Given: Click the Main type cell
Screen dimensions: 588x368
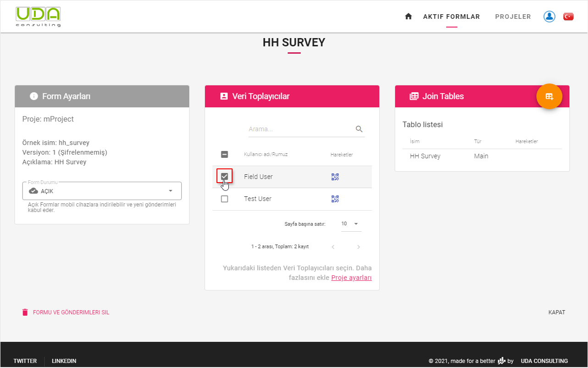Looking at the screenshot, I should [x=481, y=156].
